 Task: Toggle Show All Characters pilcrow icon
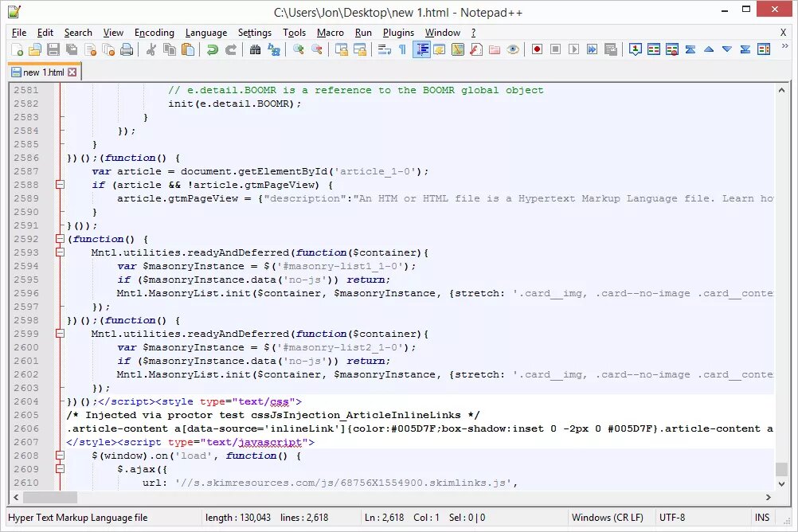402,49
